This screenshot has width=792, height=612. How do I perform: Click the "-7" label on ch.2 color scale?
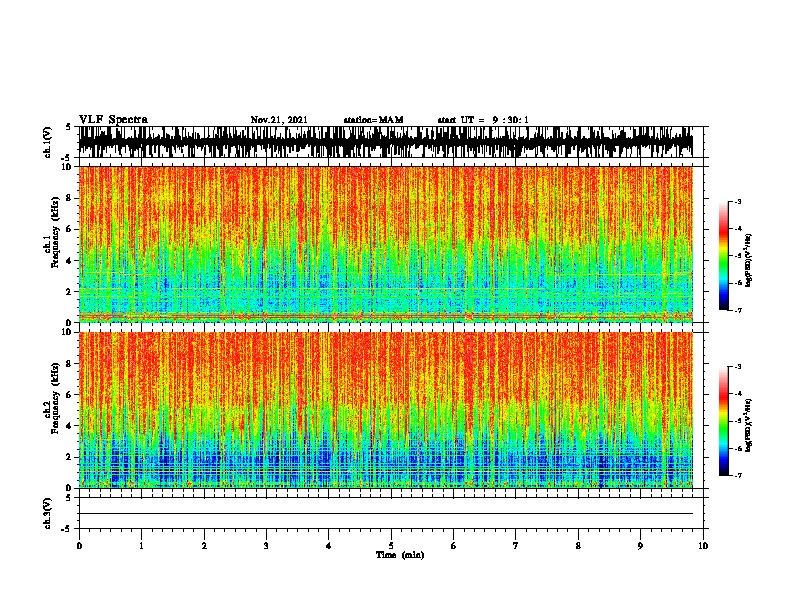click(x=737, y=475)
